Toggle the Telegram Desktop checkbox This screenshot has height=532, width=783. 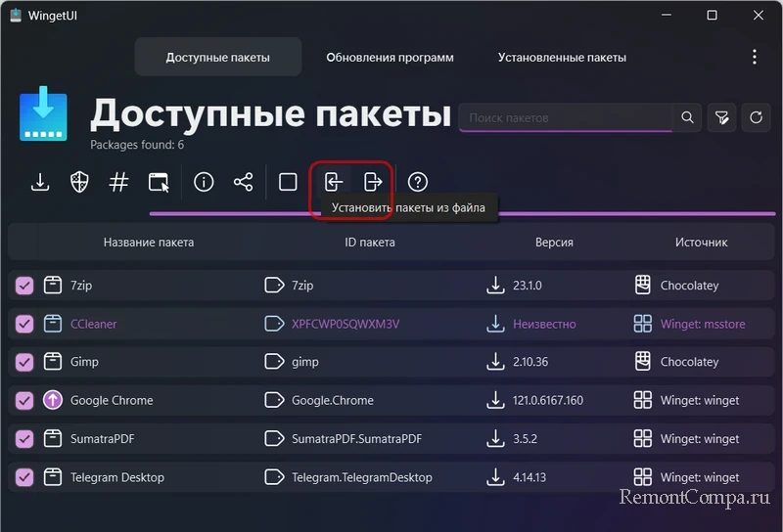24,477
